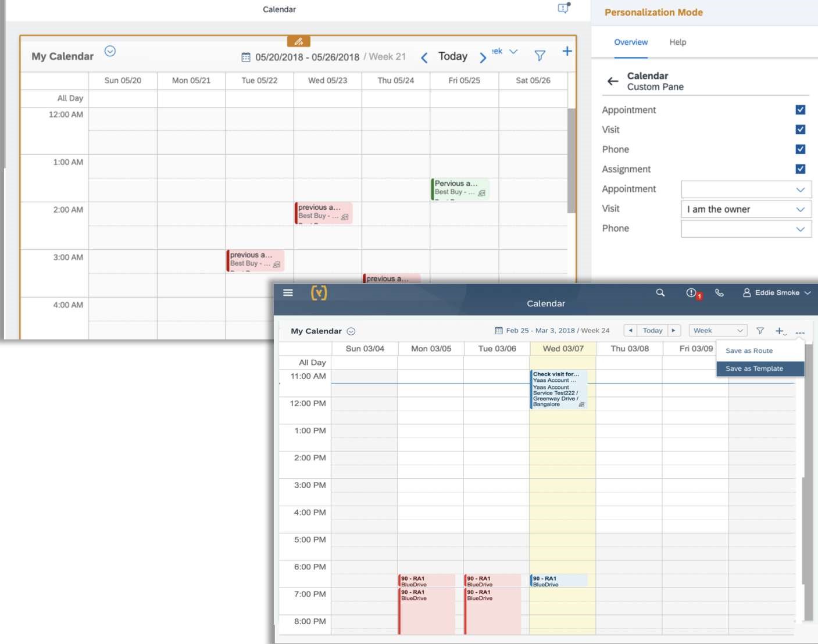This screenshot has width=818, height=644.
Task: Click the Today button on the lower calendar
Action: 652,330
